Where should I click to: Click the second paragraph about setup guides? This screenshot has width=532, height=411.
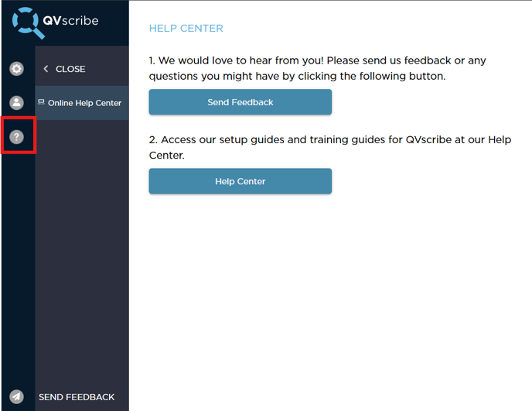329,147
